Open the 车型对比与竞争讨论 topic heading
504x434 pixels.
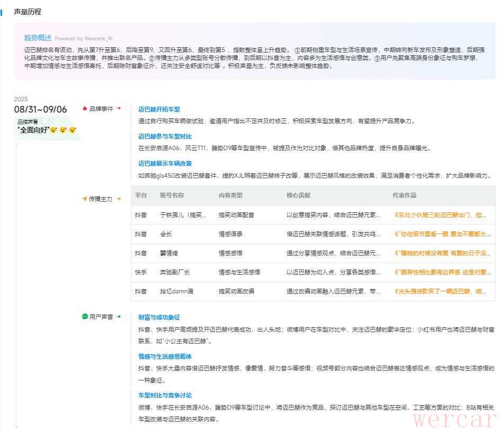tap(165, 395)
